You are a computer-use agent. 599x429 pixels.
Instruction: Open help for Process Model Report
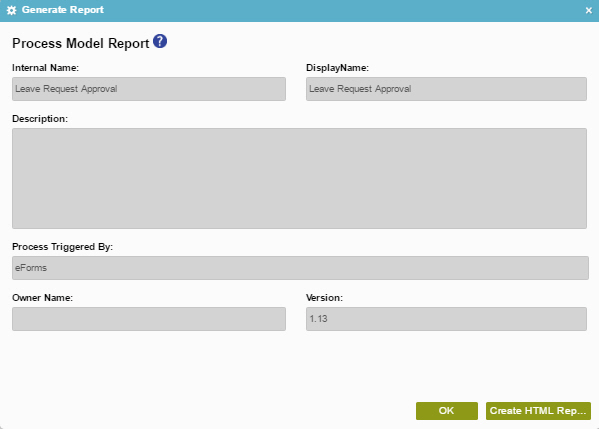[x=160, y=41]
